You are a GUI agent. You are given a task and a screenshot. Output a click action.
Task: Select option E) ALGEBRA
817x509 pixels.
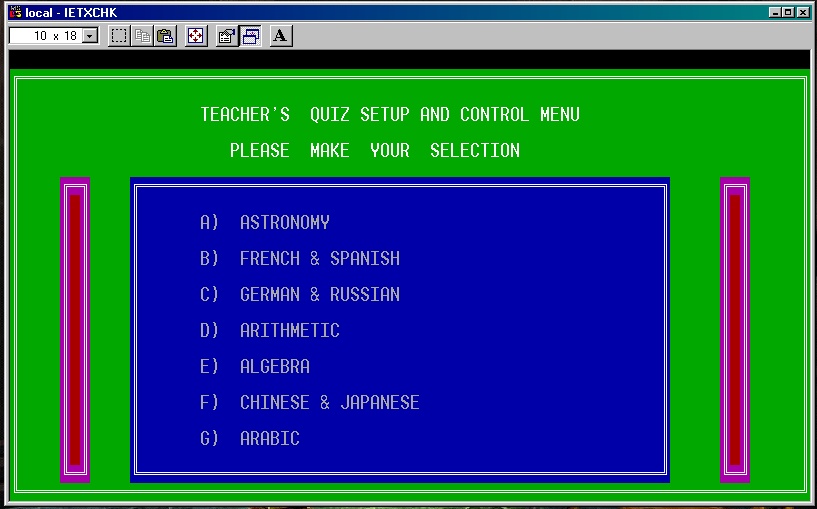(255, 366)
